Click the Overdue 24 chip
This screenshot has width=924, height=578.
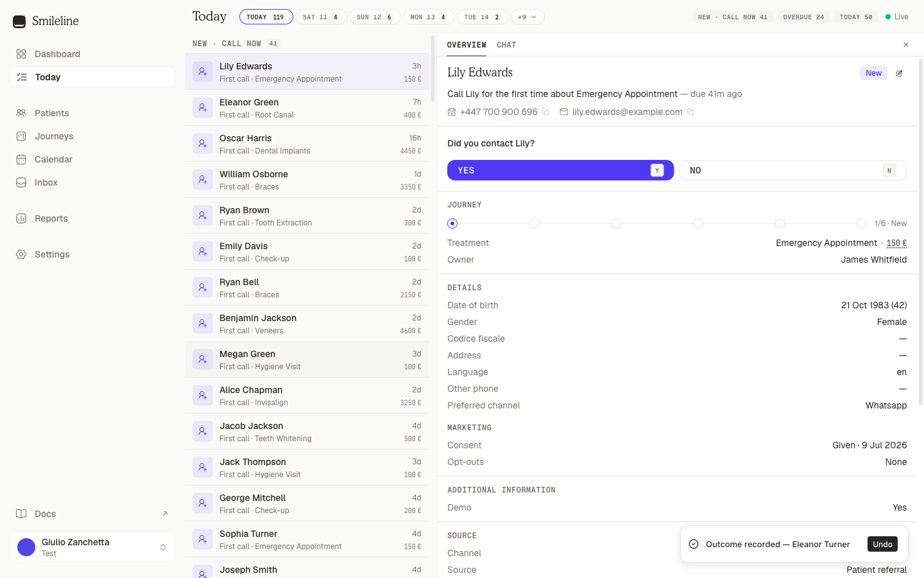click(x=803, y=17)
